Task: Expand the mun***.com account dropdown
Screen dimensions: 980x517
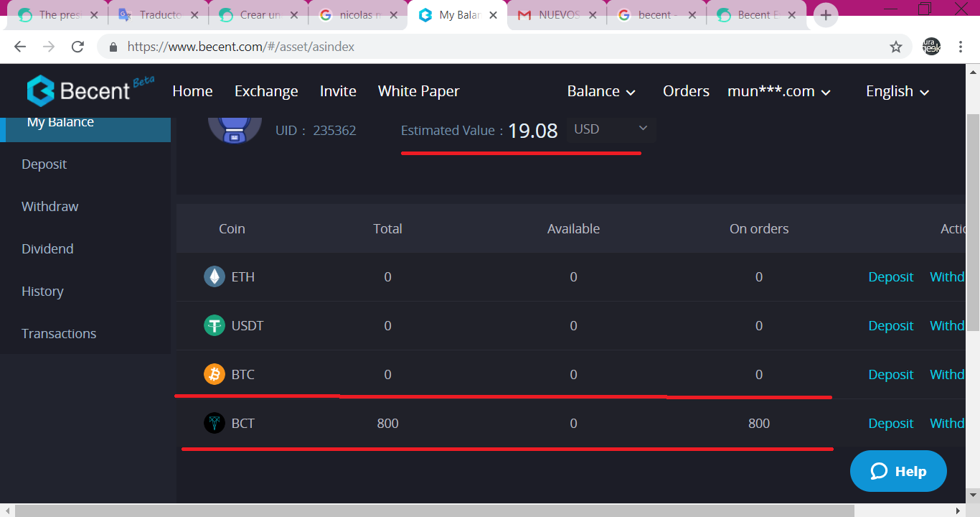Action: coord(779,91)
